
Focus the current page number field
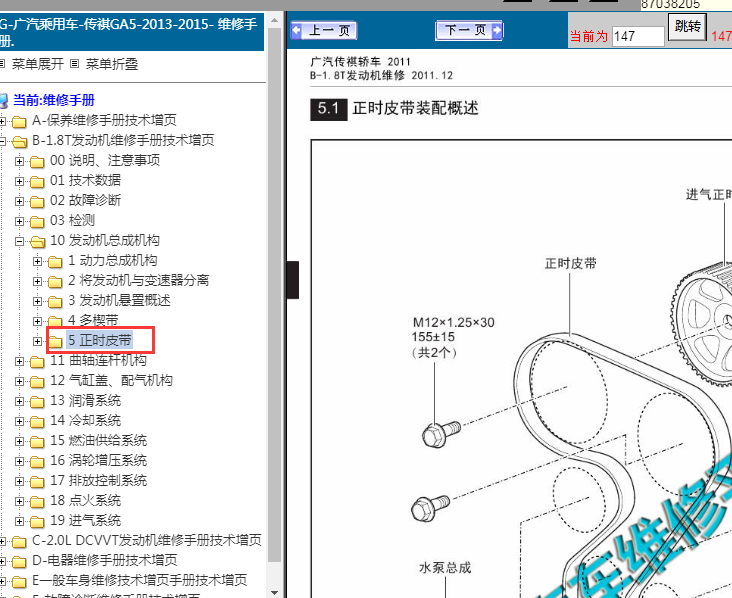click(x=638, y=36)
